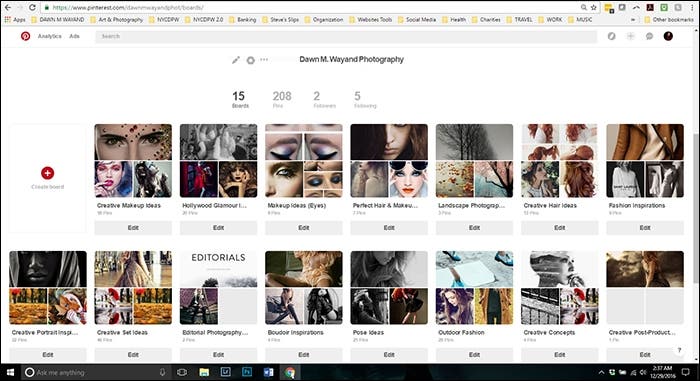Click Edit under Hollywood Glamour board
The image size is (700, 381).
pos(218,228)
